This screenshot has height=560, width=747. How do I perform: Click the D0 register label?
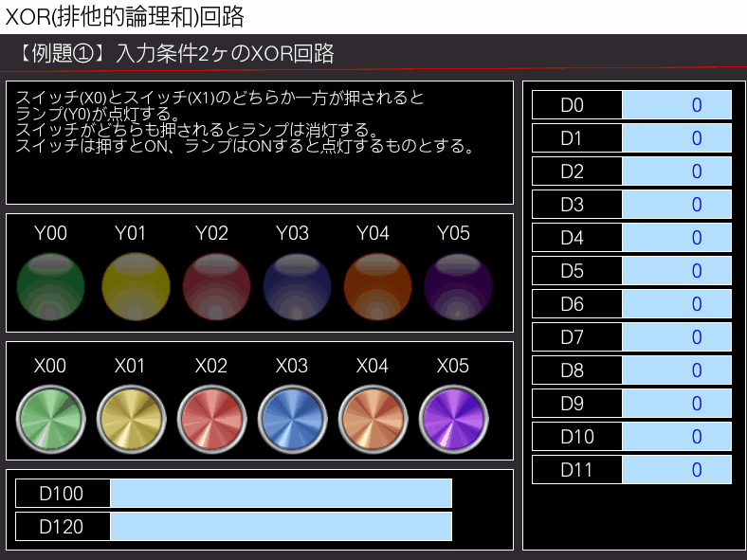pyautogui.click(x=573, y=105)
